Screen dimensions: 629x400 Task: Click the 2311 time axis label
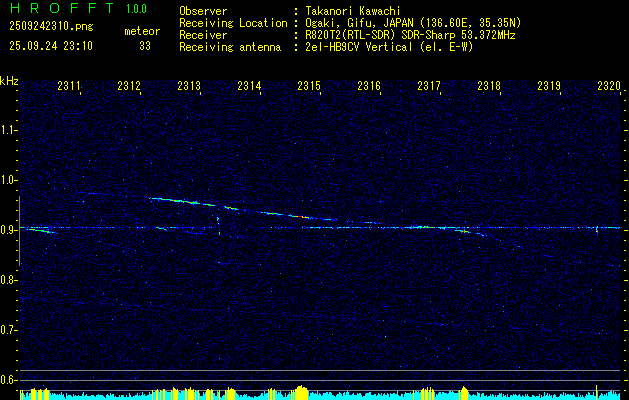click(x=69, y=86)
